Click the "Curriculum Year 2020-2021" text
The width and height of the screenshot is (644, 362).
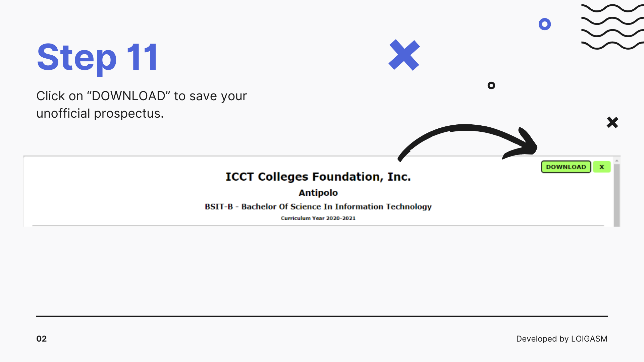[x=318, y=218]
